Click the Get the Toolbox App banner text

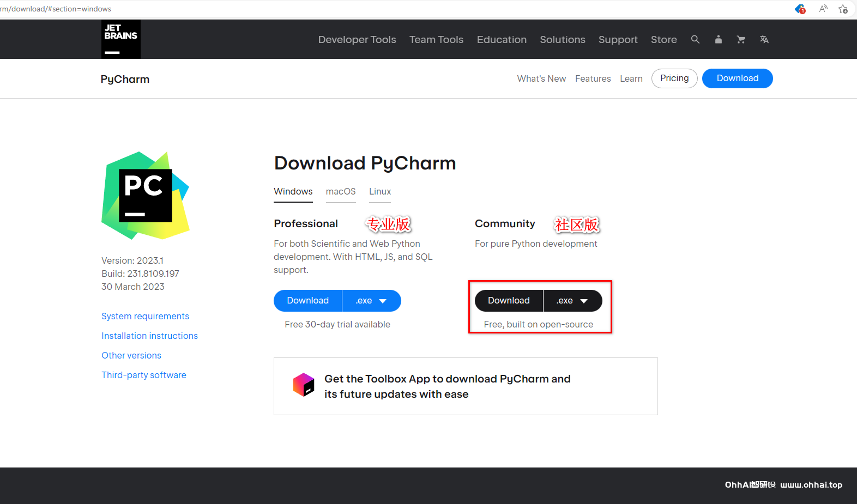coord(448,386)
